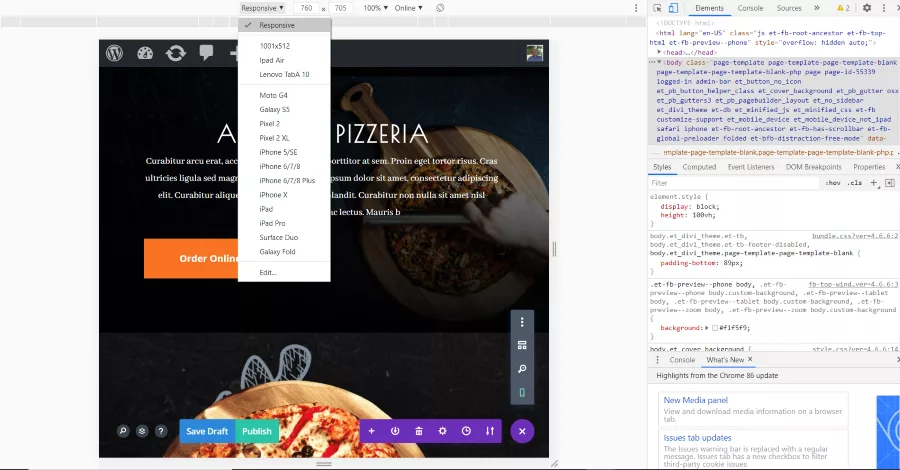Pick Pixel 2 XL device
This screenshot has width=900, height=470.
[285, 138]
